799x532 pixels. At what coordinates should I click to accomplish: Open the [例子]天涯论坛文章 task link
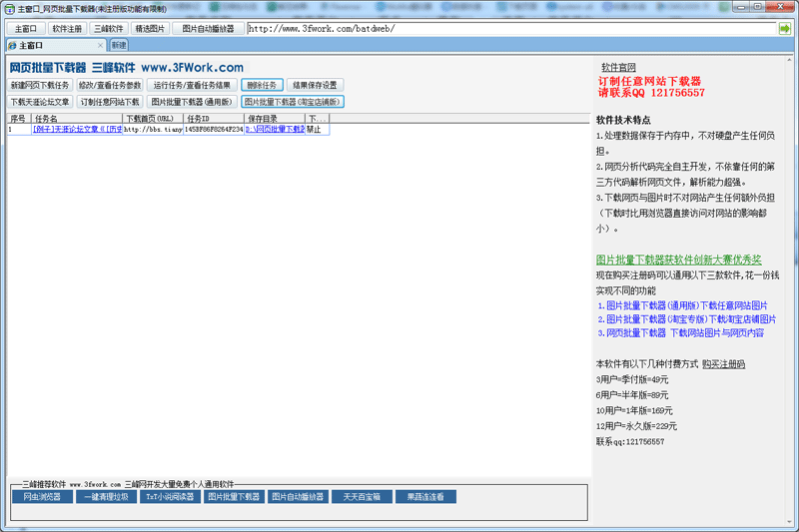(x=78, y=130)
